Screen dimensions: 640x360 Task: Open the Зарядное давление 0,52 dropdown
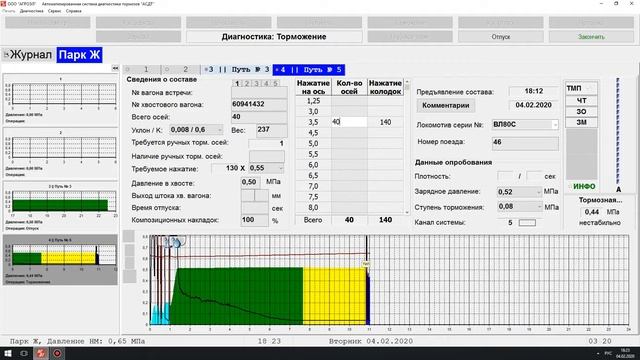(519, 191)
